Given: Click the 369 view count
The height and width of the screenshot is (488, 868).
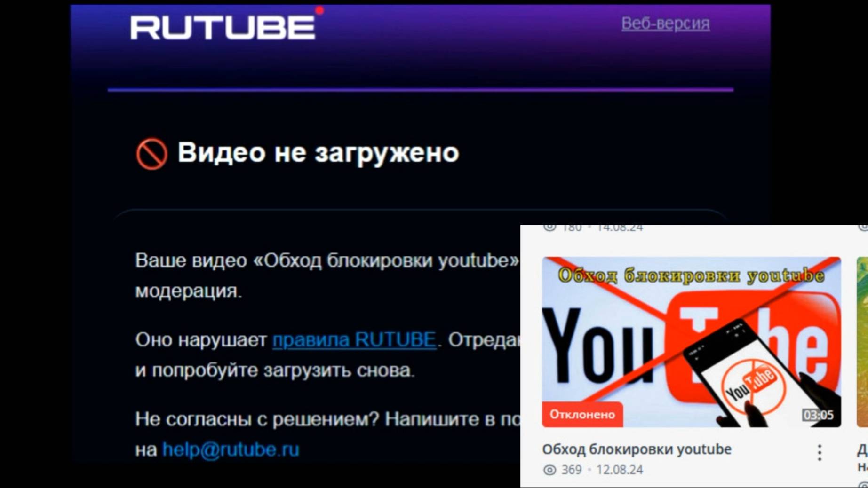Looking at the screenshot, I should [x=572, y=470].
